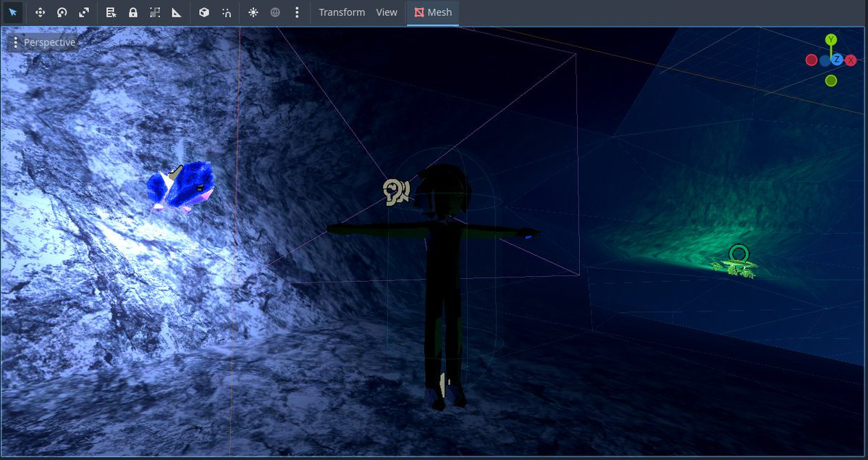Screen dimensions: 868x460
Task: Switch to Scale mode tool
Action: coord(83,12)
